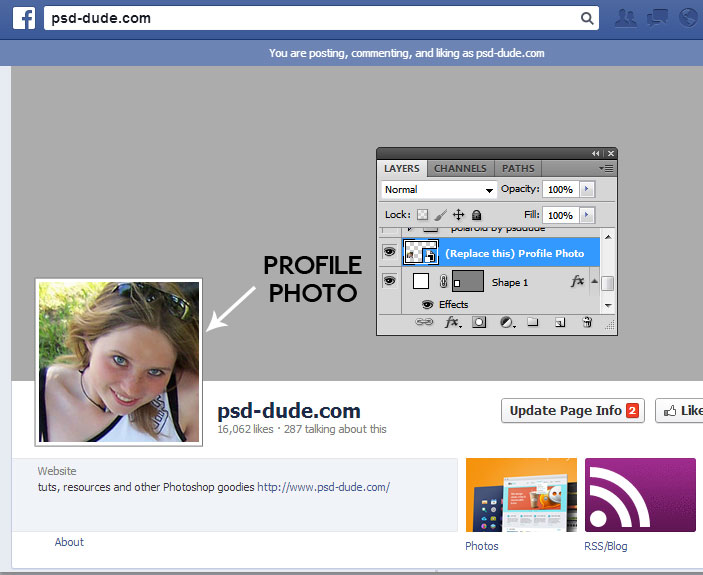Click the layers list scrollbar thumb

608,283
